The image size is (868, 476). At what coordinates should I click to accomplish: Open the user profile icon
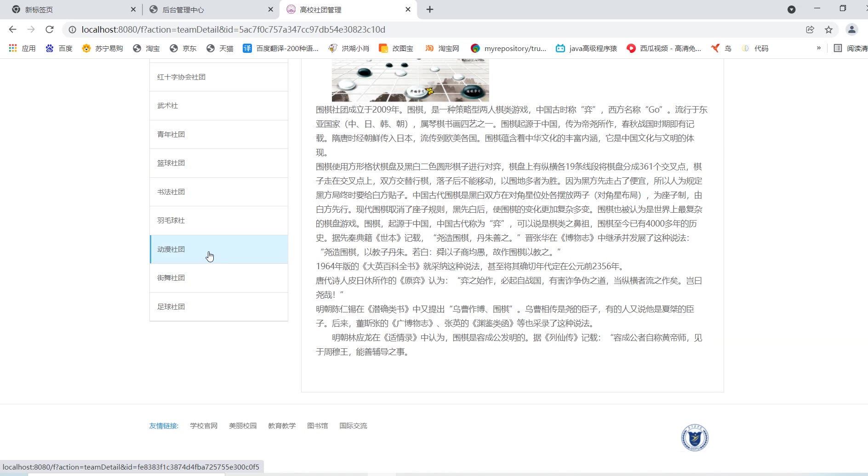point(851,29)
